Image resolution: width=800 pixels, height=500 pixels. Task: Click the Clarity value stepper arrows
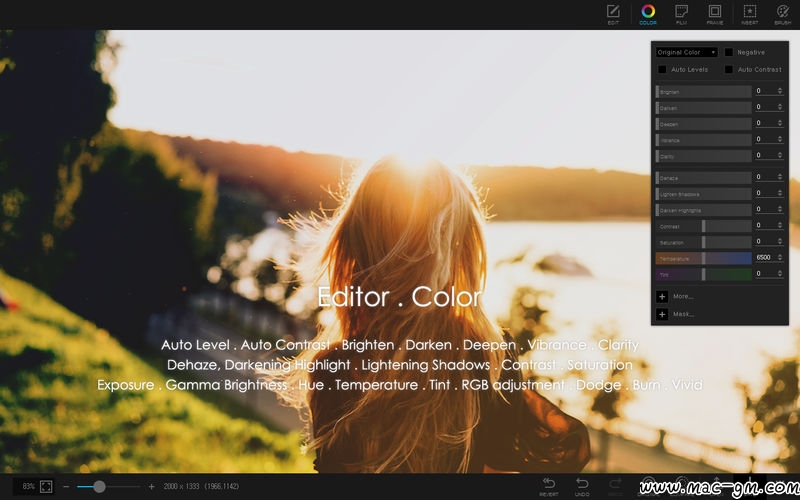(780, 155)
